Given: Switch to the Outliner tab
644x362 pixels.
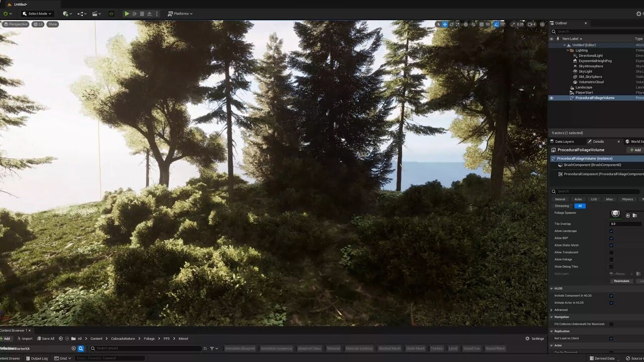Looking at the screenshot, I should (561, 23).
